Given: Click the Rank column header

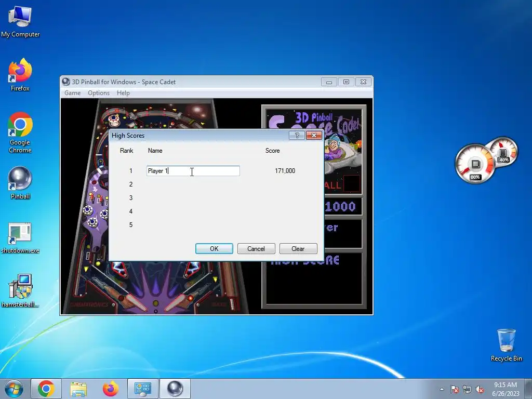Looking at the screenshot, I should click(127, 151).
